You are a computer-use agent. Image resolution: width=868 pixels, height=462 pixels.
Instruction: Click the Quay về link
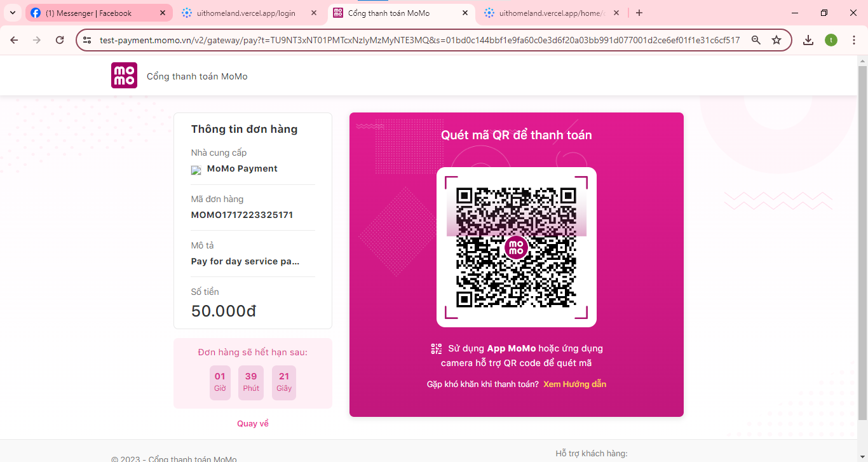pos(253,423)
